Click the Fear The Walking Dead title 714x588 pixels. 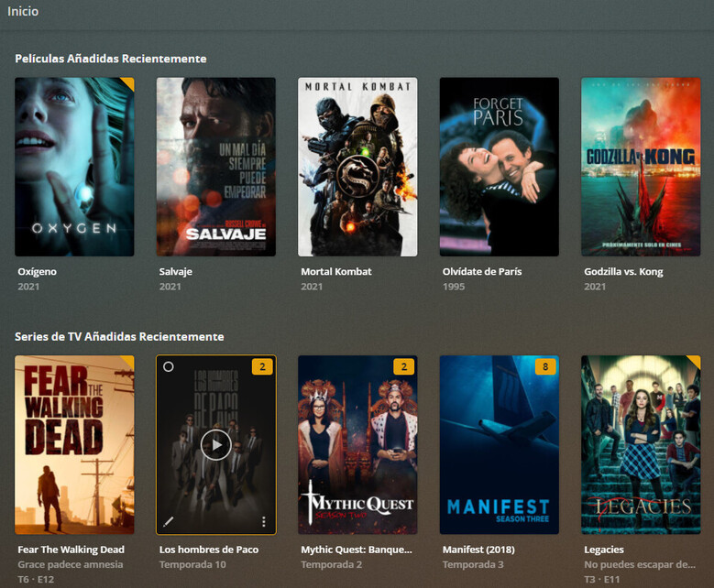pos(71,550)
